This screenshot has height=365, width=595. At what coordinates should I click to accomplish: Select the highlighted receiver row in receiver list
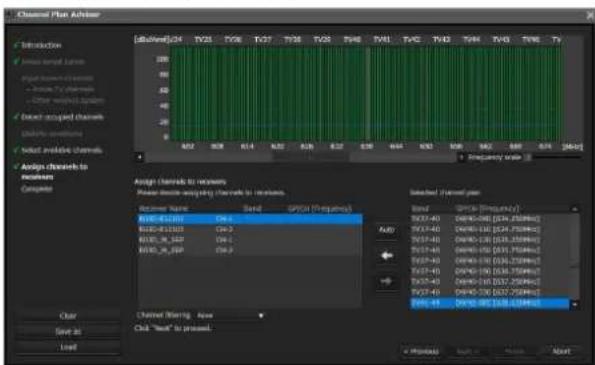250,219
